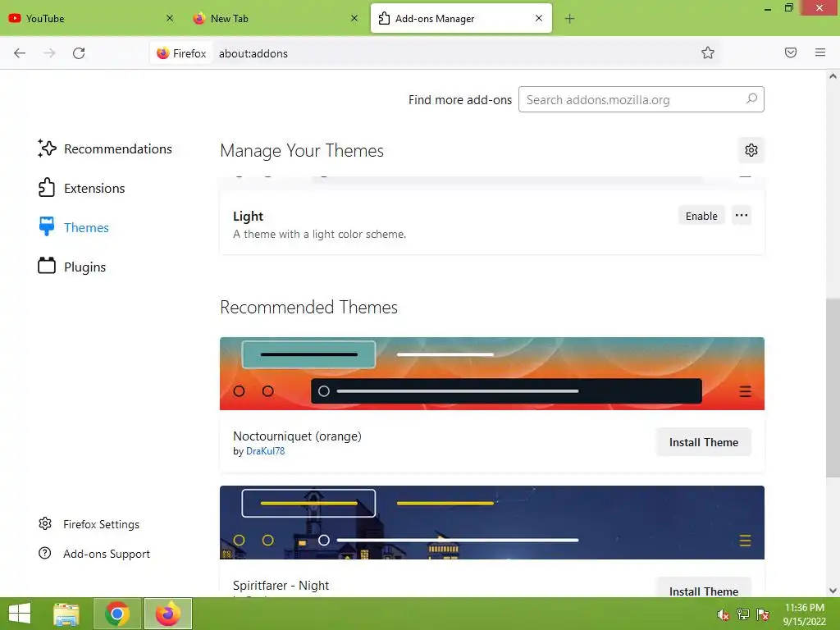Open DraKul78 author link
The image size is (840, 630).
pyautogui.click(x=265, y=451)
